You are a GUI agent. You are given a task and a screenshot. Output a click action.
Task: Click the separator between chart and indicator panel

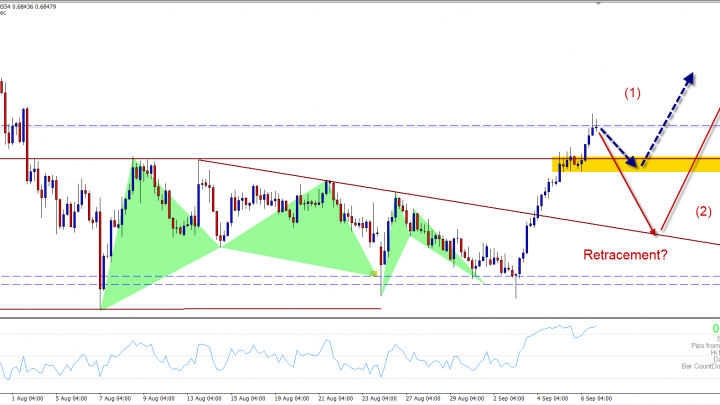point(360,320)
